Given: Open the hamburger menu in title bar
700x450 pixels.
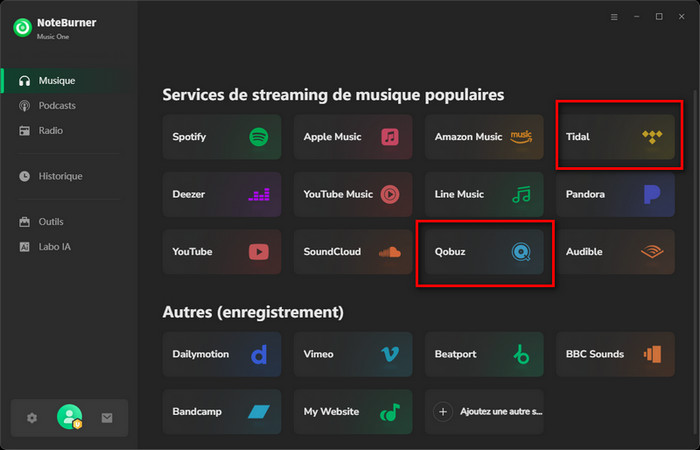Looking at the screenshot, I should [614, 17].
